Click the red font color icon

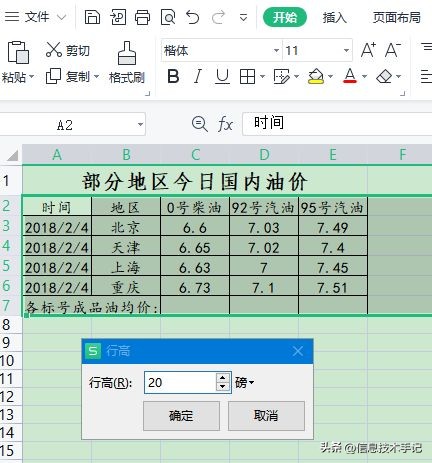[350, 77]
